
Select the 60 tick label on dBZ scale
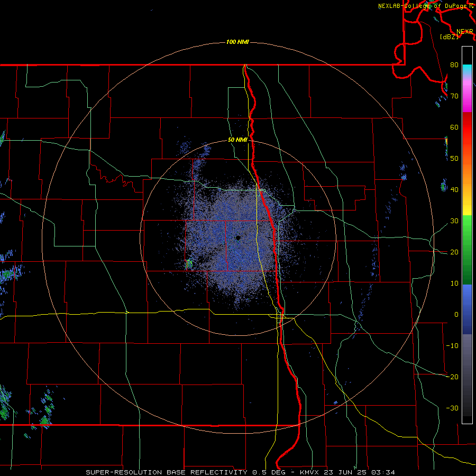454,127
